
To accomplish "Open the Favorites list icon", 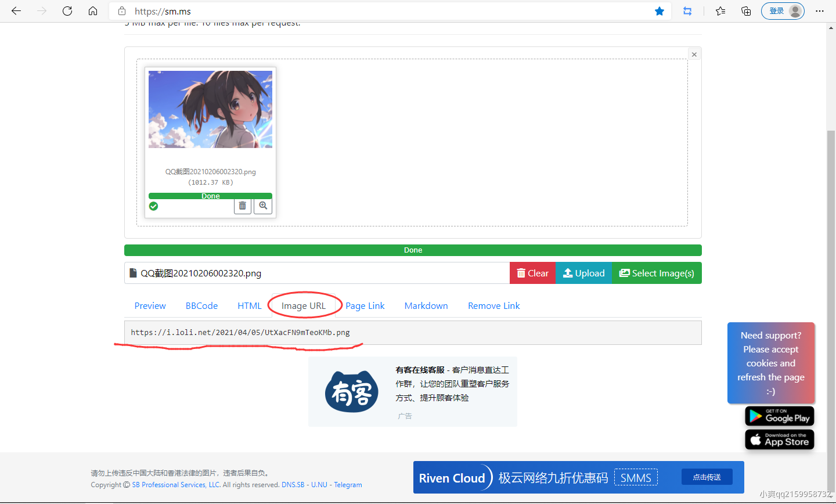I will [x=720, y=11].
